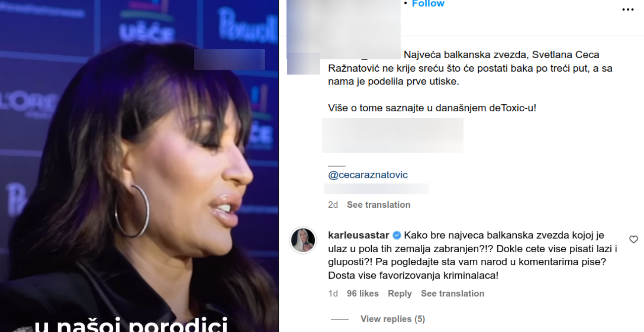Click the 2d timestamp under the caption
The image size is (644, 332).
[x=333, y=205]
